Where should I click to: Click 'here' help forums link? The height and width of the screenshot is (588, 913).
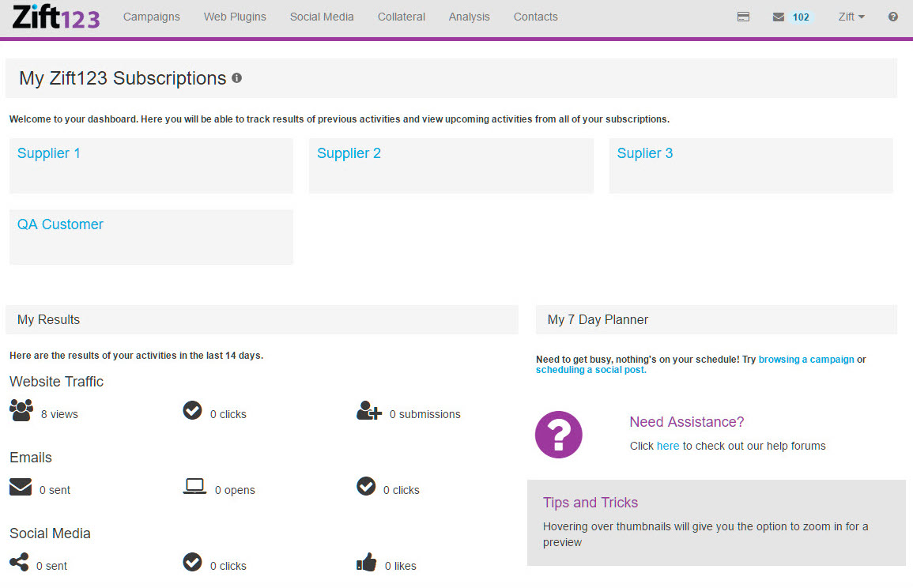coord(668,446)
